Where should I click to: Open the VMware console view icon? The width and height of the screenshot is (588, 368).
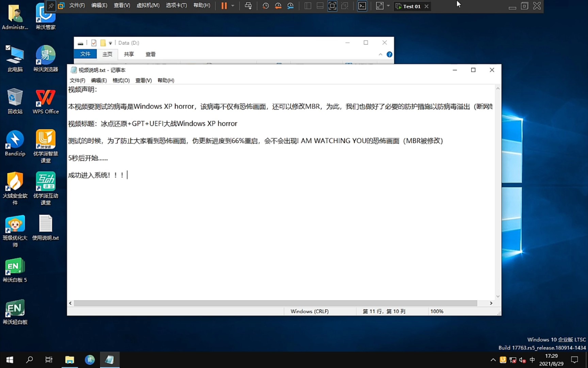click(362, 6)
